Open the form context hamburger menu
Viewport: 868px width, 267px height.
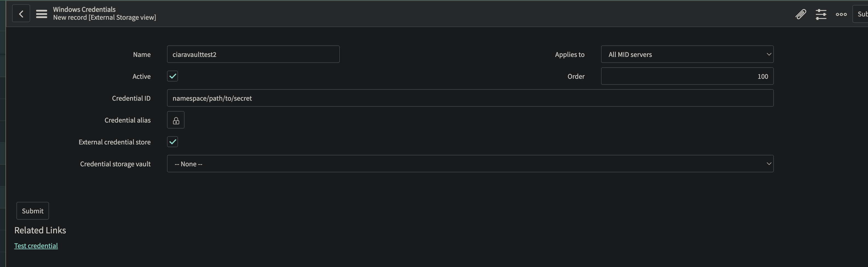coord(41,14)
